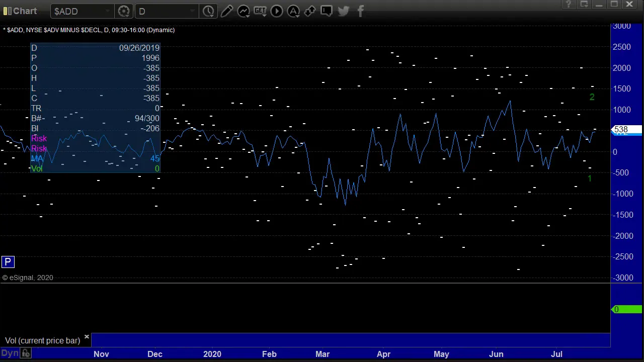Click the current value 538 price marker
The height and width of the screenshot is (362, 644).
[626, 130]
